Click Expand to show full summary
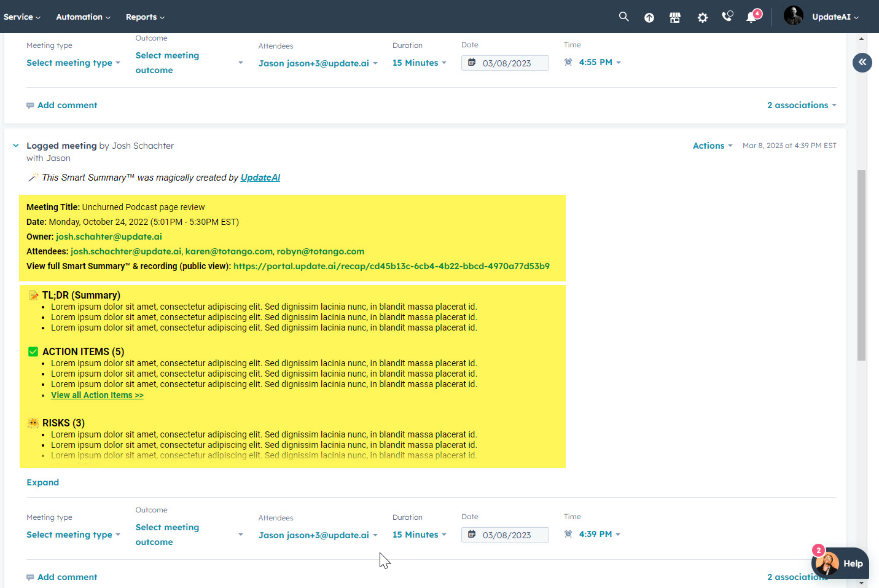The width and height of the screenshot is (879, 588). [x=42, y=482]
